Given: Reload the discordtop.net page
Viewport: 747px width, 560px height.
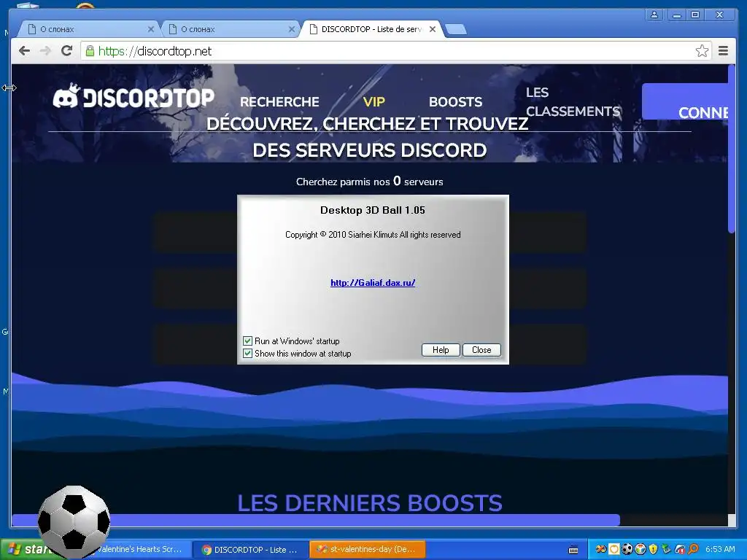Looking at the screenshot, I should (66, 51).
